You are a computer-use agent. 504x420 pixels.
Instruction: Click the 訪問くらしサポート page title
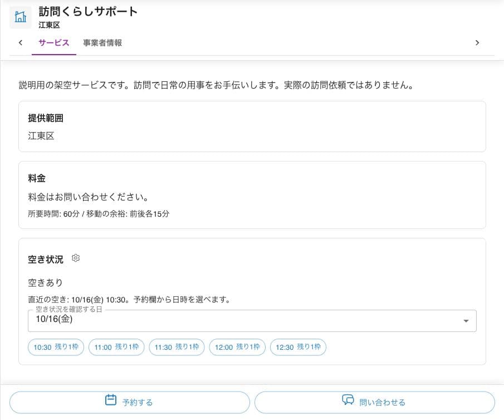(x=88, y=11)
